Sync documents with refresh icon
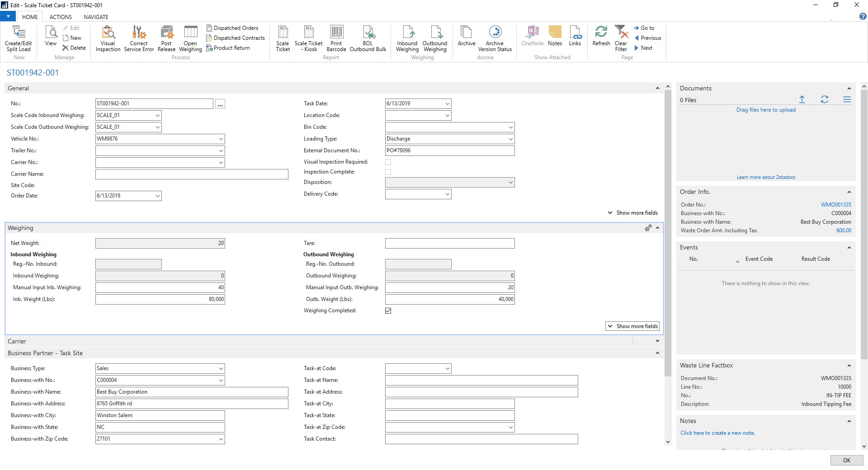This screenshot has height=470, width=868. [x=825, y=99]
